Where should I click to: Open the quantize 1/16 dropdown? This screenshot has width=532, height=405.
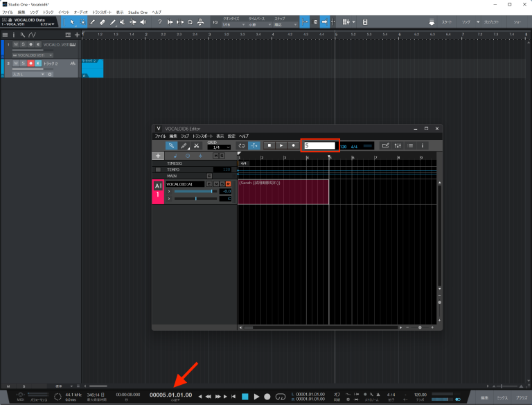click(x=233, y=25)
